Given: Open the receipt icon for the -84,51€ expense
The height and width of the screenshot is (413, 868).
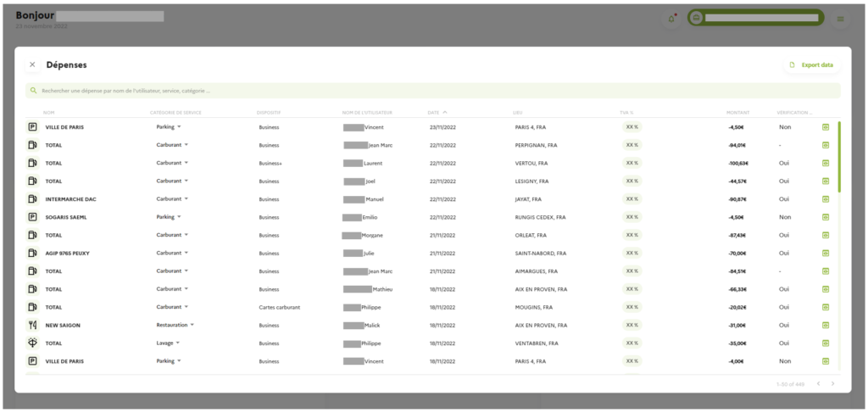Looking at the screenshot, I should 826,271.
